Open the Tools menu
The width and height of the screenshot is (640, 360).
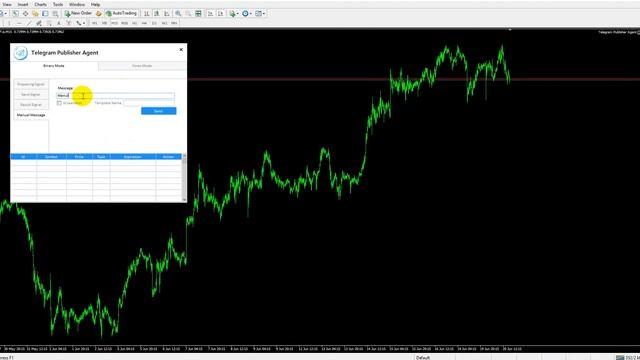[58, 4]
